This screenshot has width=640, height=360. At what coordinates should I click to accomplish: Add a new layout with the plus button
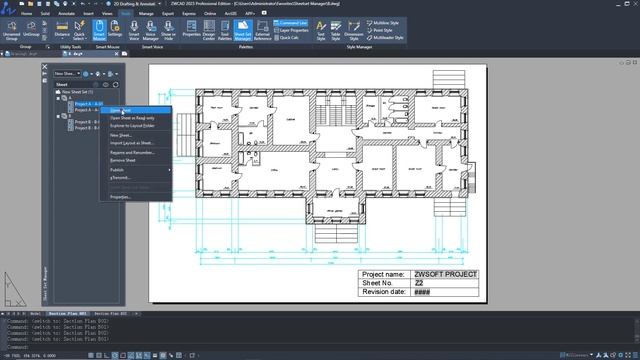(x=136, y=314)
